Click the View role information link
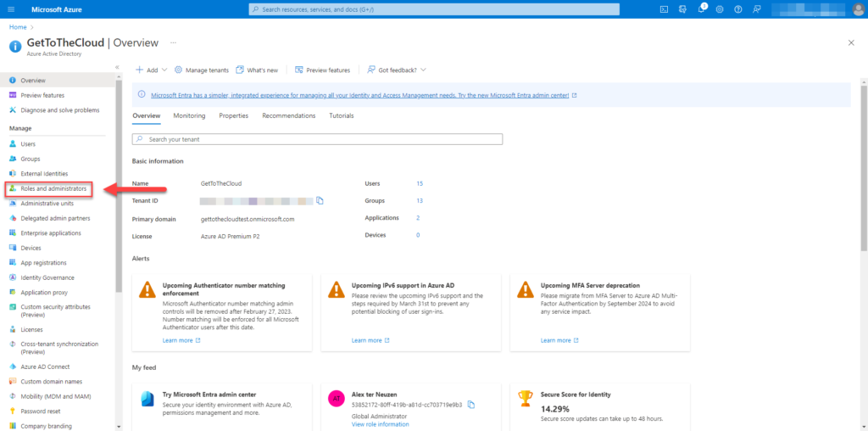Viewport: 868px width, 431px height. 381,424
